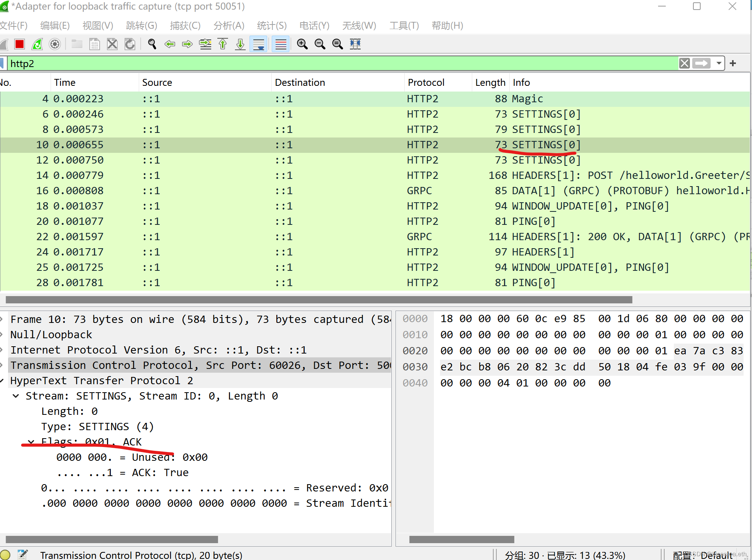
Task: Save this capture file icon
Action: 94,44
